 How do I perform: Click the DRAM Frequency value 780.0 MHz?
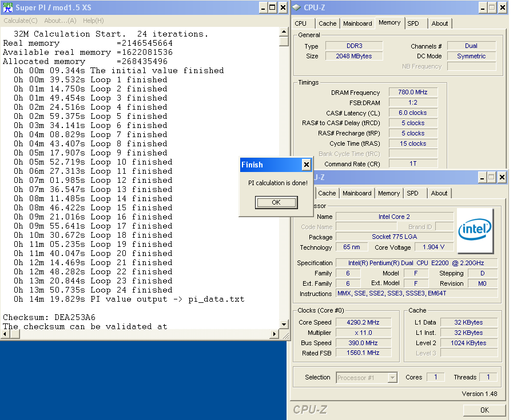click(x=413, y=92)
